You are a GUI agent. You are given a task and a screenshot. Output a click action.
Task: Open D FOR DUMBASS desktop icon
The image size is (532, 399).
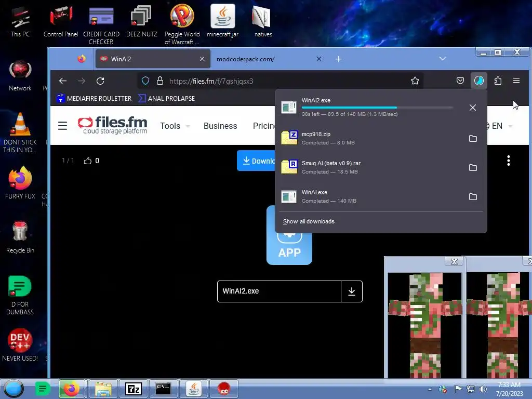[20, 295]
